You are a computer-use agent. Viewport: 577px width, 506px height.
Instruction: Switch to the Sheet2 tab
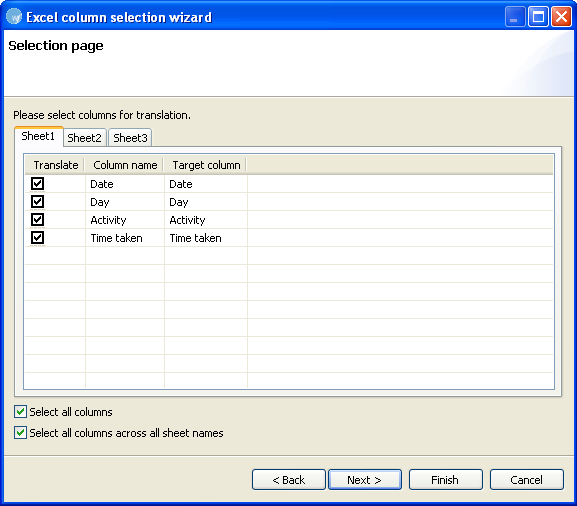click(x=84, y=138)
